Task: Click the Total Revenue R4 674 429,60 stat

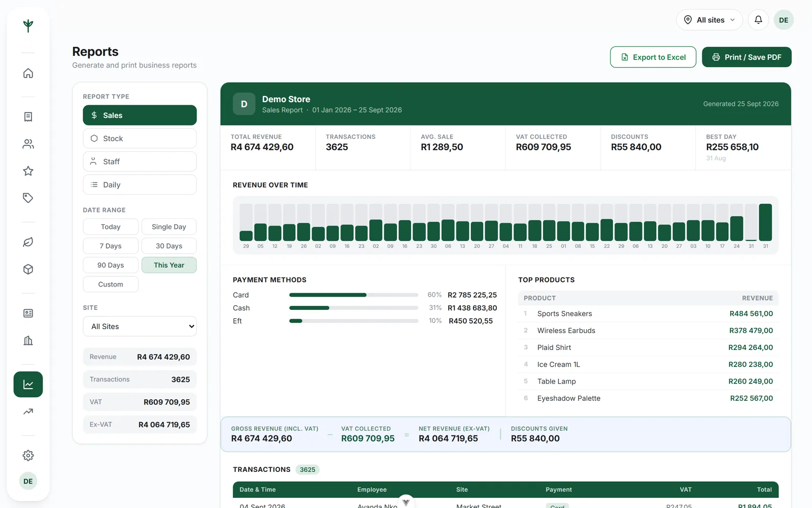Action: pos(268,147)
